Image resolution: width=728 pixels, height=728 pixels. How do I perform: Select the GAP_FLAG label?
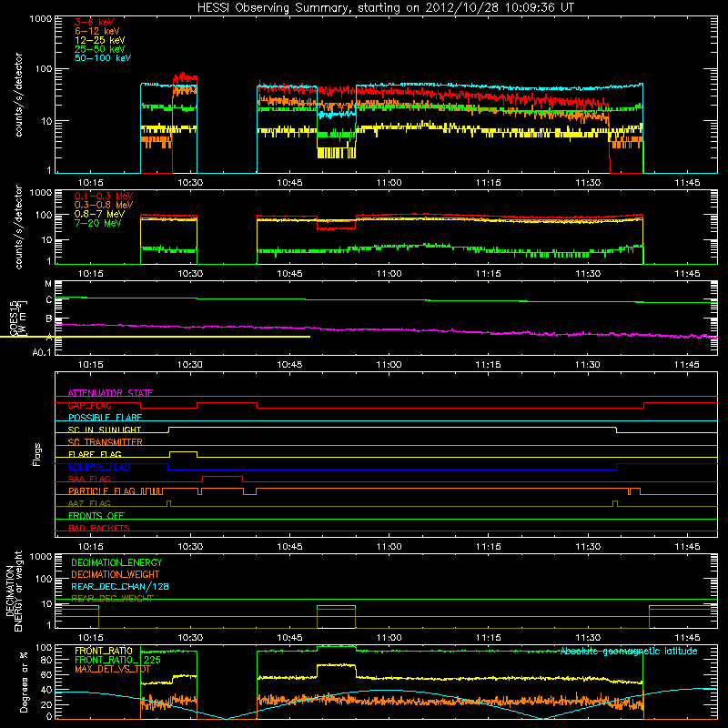click(x=89, y=405)
